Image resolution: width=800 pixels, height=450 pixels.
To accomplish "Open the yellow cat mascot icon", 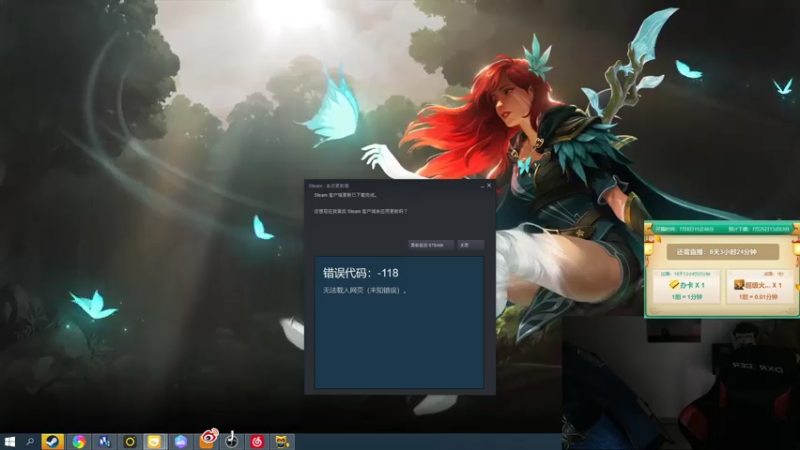I will (x=282, y=441).
